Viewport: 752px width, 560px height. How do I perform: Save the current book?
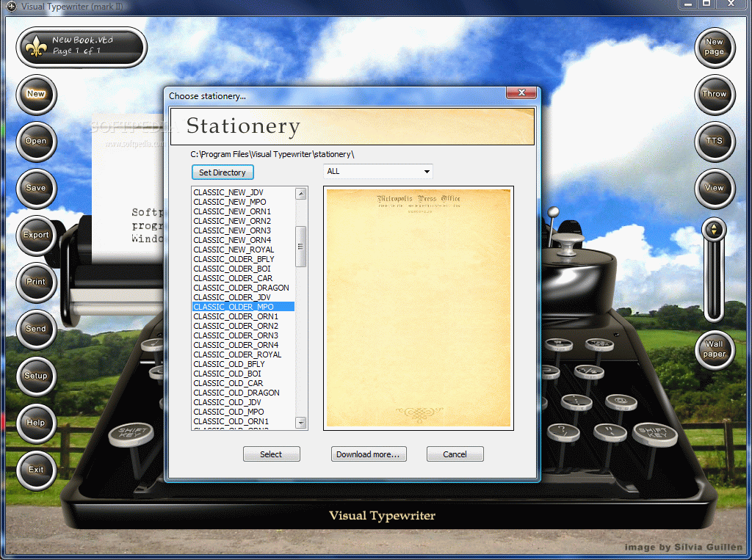pyautogui.click(x=36, y=189)
